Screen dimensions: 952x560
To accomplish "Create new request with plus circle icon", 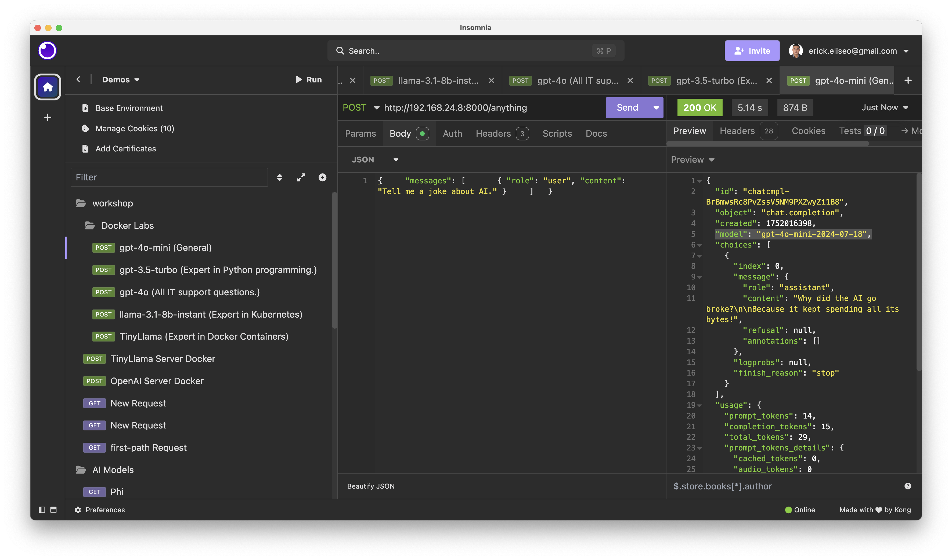I will 322,177.
